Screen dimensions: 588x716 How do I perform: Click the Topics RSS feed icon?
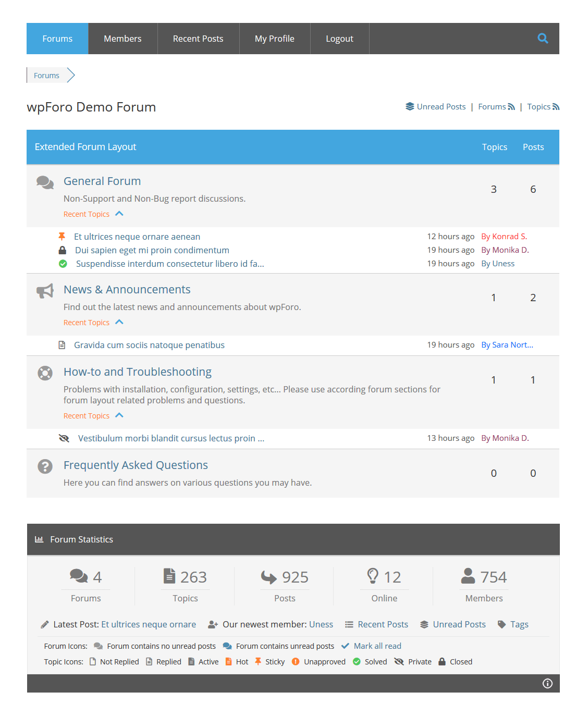tap(556, 106)
